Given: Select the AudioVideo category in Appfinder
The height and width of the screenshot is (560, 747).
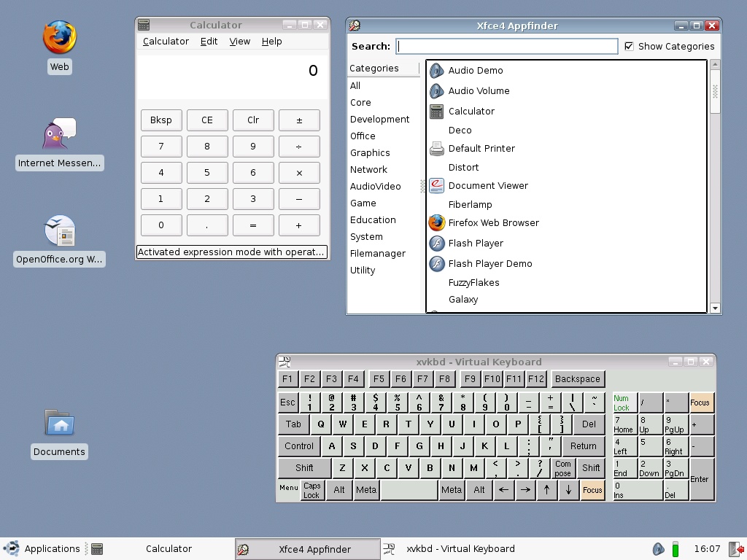Looking at the screenshot, I should click(x=376, y=187).
